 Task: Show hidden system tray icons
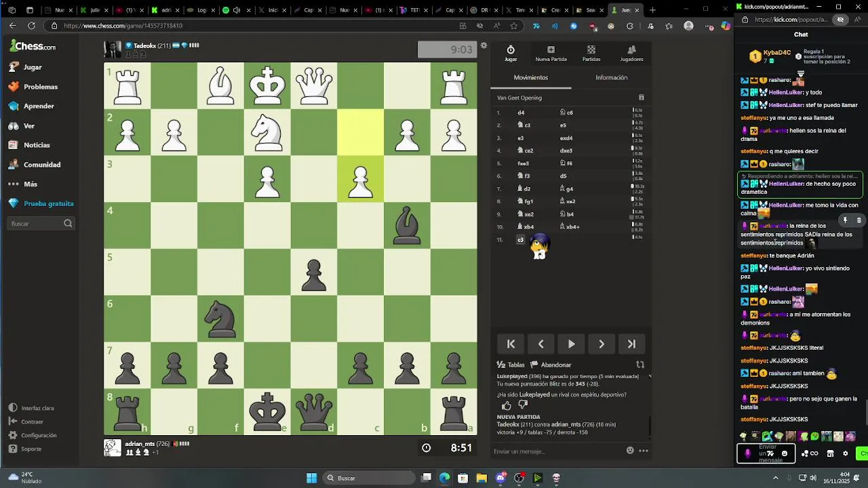(x=776, y=478)
